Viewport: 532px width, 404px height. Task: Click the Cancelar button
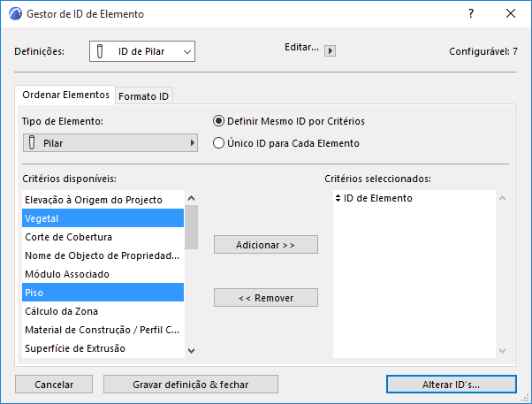click(x=54, y=385)
